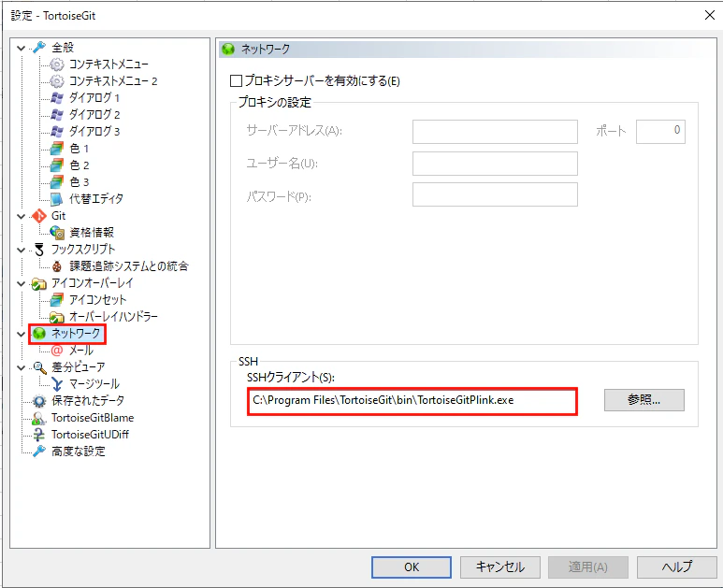Screen dimensions: 723x588
Task: Click the 資格情報 globe icon
Action: [x=57, y=233]
